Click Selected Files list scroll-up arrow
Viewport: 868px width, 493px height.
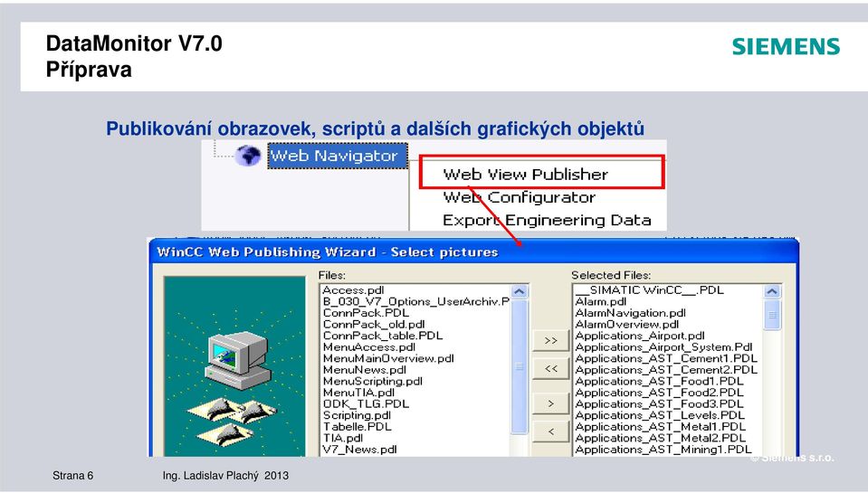point(772,291)
